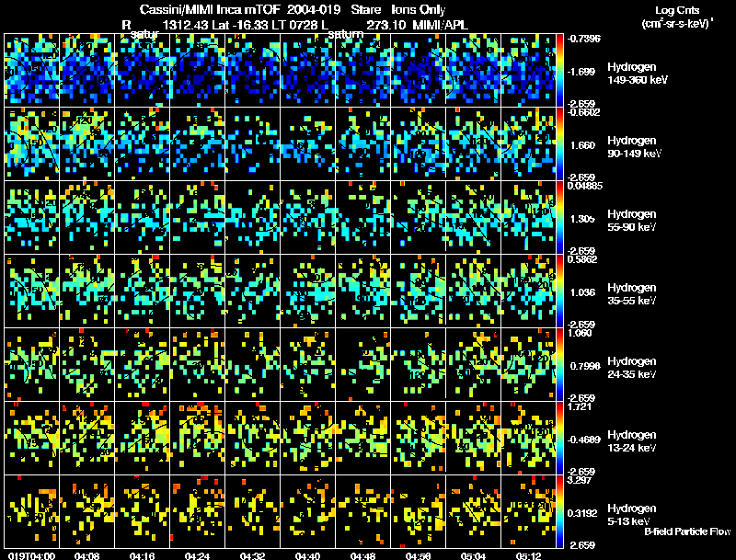The image size is (736, 560).
Task: Click the '04:24' time axis label
Action: tap(197, 555)
